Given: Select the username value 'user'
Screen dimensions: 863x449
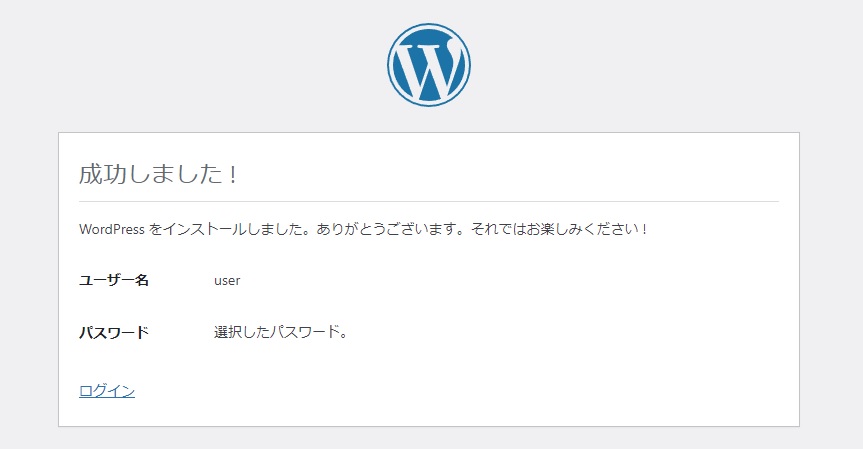Looking at the screenshot, I should (x=227, y=280).
